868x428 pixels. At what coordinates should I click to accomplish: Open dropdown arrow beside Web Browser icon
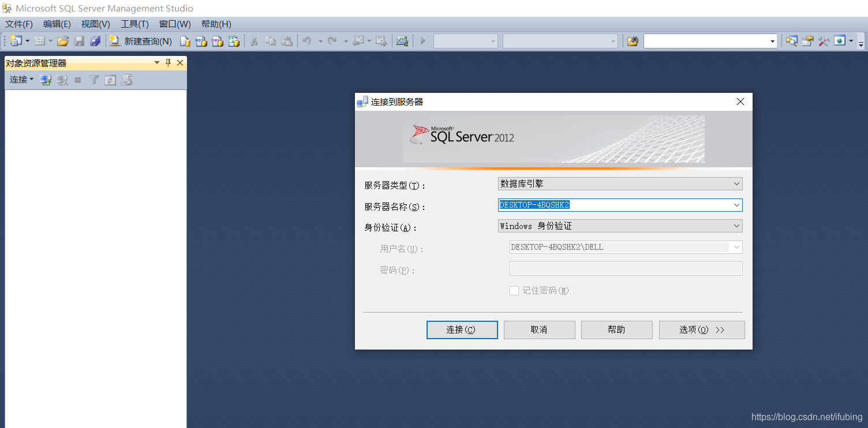(x=851, y=41)
